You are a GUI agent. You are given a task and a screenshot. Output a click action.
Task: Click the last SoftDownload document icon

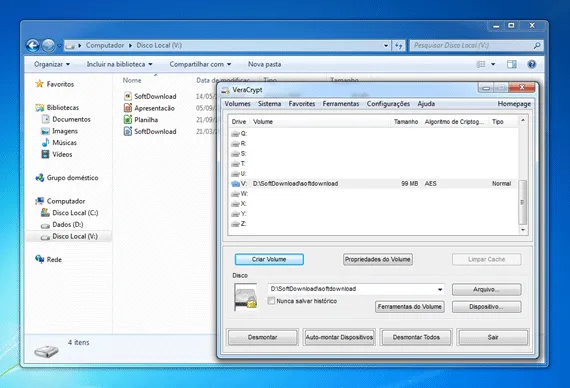click(128, 131)
